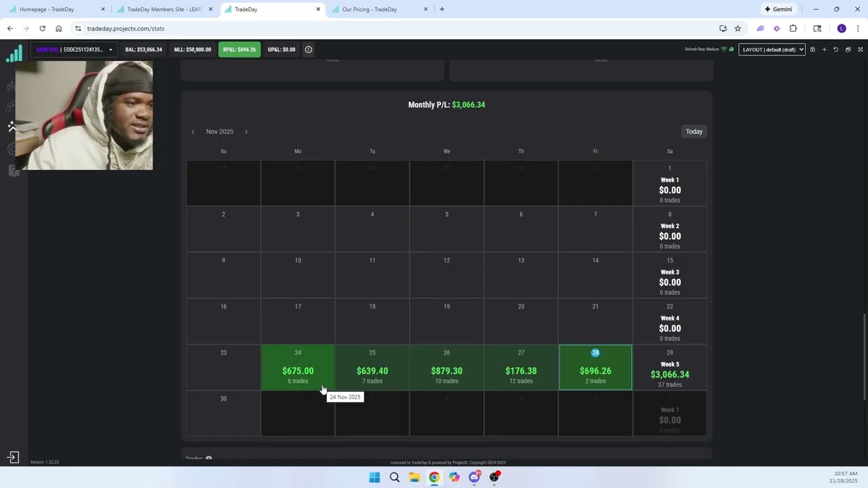Viewport: 868px width, 488px height.
Task: Click the Monthly P/L $3,066.34 text
Action: click(x=446, y=105)
